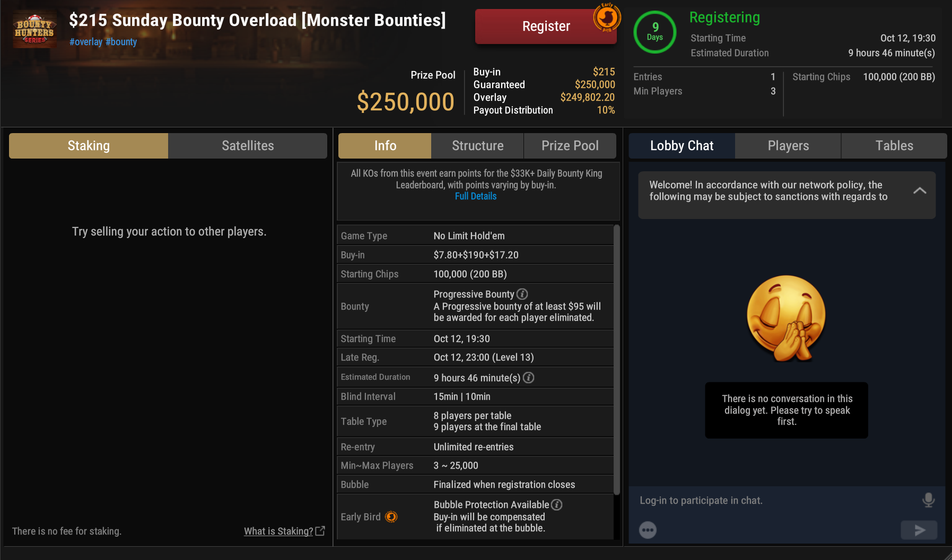Click the #overlay hashtag
Image resolution: width=952 pixels, height=560 pixels.
tap(86, 42)
